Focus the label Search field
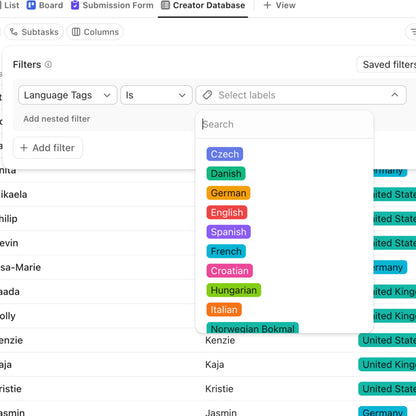The height and width of the screenshot is (416, 416). click(284, 124)
